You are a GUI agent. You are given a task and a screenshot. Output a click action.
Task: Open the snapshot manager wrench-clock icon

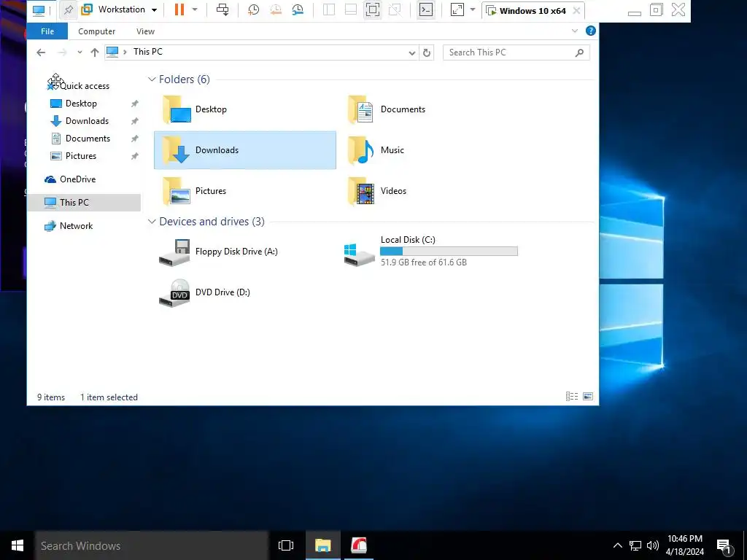pos(298,9)
